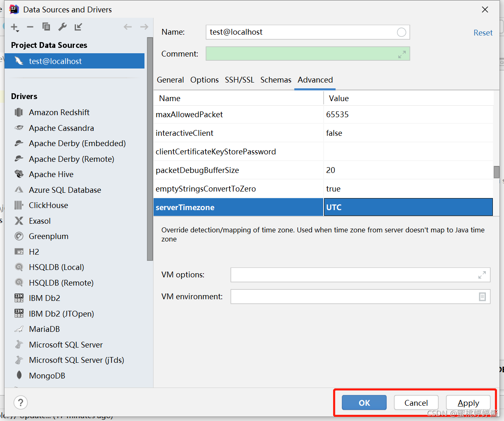Add new data source plus icon
Viewport: 504px width, 421px height.
14,27
